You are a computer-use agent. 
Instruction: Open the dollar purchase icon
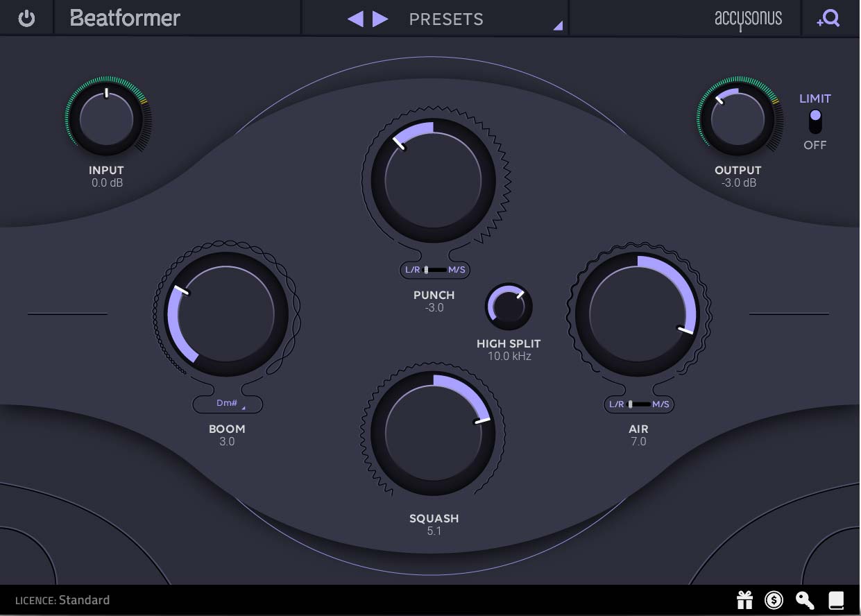[774, 600]
